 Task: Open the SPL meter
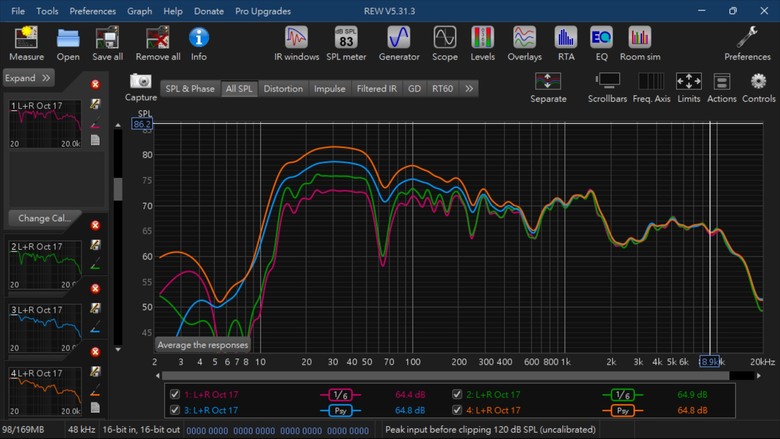pyautogui.click(x=346, y=44)
